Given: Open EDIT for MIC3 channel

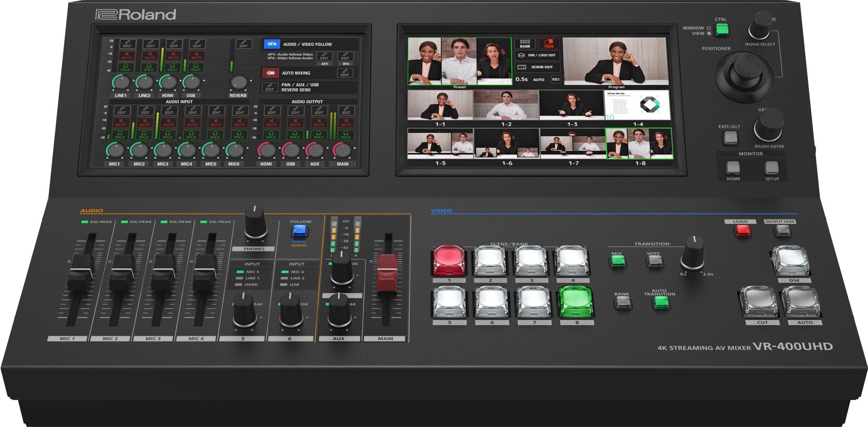Looking at the screenshot, I should [169, 110].
